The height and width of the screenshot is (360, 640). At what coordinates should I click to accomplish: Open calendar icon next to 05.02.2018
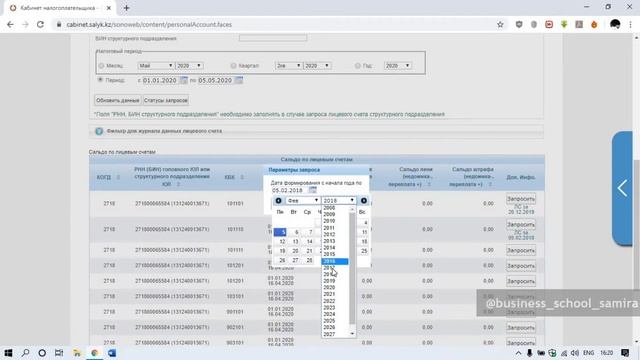point(312,190)
